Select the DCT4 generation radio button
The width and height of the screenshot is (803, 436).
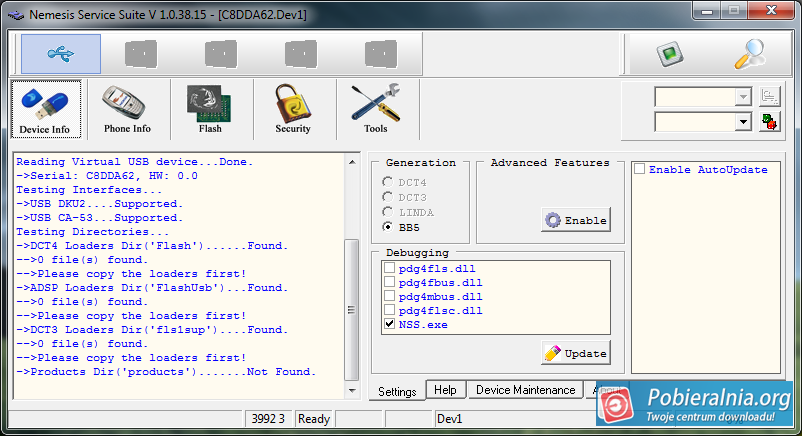(x=388, y=182)
